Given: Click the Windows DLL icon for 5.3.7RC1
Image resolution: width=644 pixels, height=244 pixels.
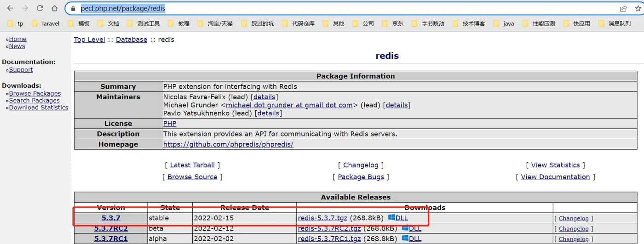Looking at the screenshot, I should [405, 238].
